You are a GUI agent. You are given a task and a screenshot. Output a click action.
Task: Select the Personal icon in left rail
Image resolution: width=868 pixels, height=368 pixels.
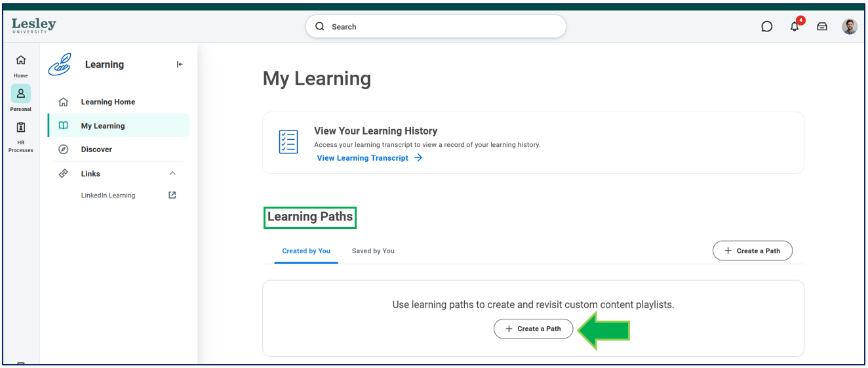point(21,98)
